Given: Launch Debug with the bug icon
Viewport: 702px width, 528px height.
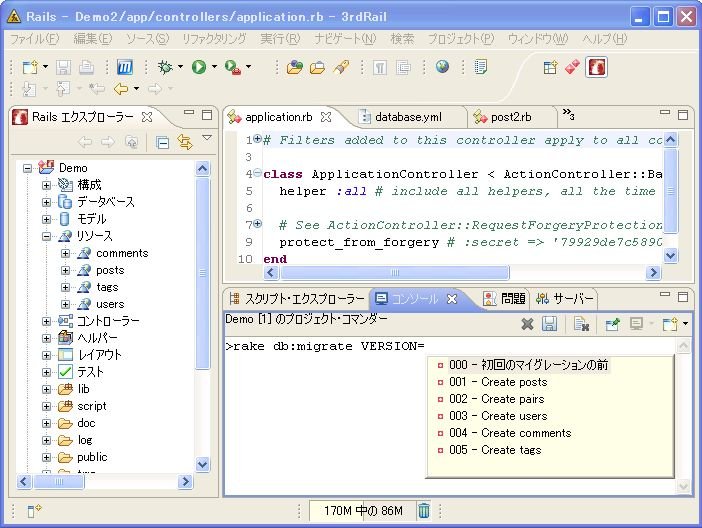Looking at the screenshot, I should pyautogui.click(x=165, y=67).
